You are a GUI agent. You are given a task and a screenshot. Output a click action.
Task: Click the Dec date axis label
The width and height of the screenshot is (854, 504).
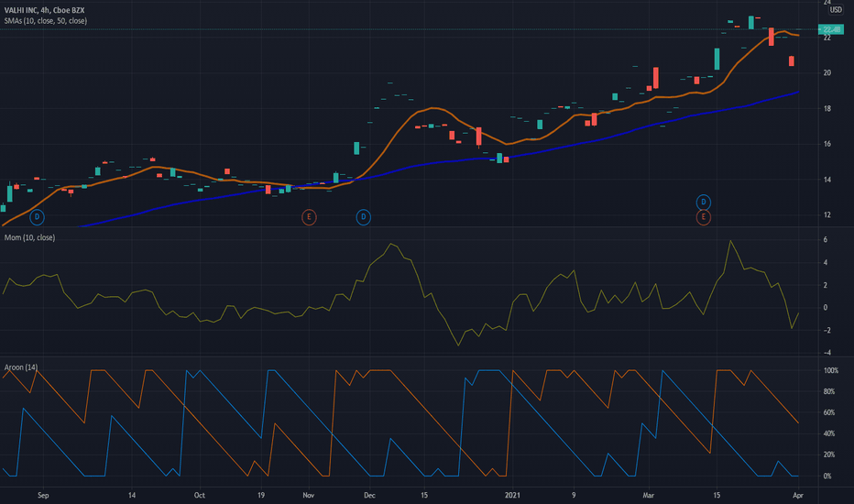click(370, 495)
